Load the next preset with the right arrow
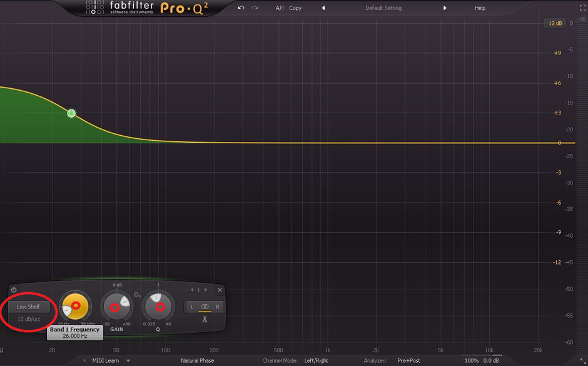Image resolution: width=588 pixels, height=366 pixels. 445,8
